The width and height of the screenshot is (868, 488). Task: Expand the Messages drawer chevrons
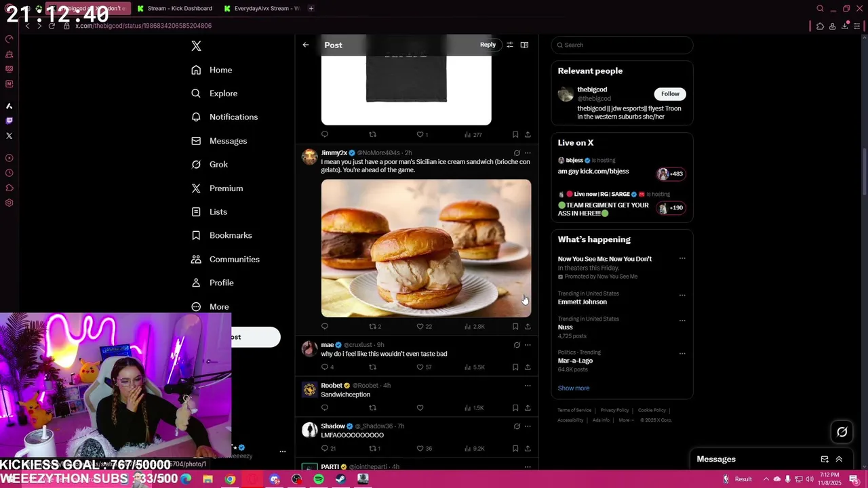click(839, 460)
